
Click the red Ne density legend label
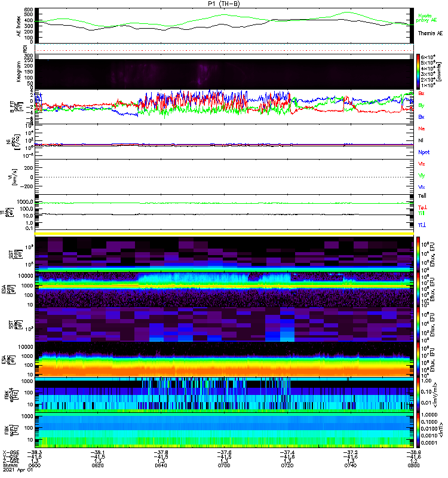(x=421, y=128)
